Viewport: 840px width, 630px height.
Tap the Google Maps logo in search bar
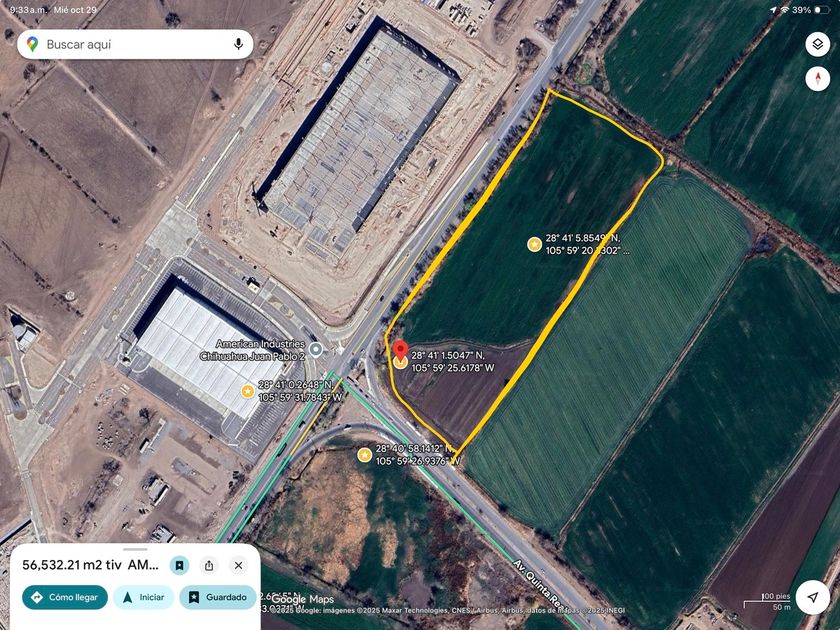click(33, 44)
